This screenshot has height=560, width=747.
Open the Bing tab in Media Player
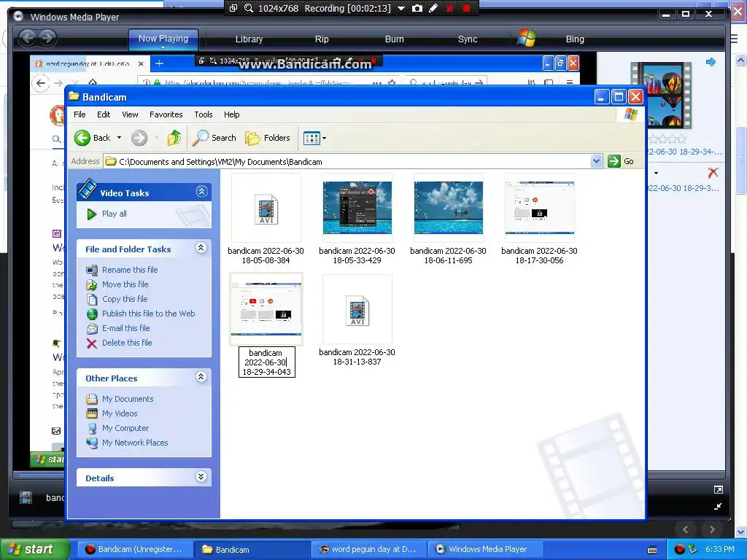point(575,39)
